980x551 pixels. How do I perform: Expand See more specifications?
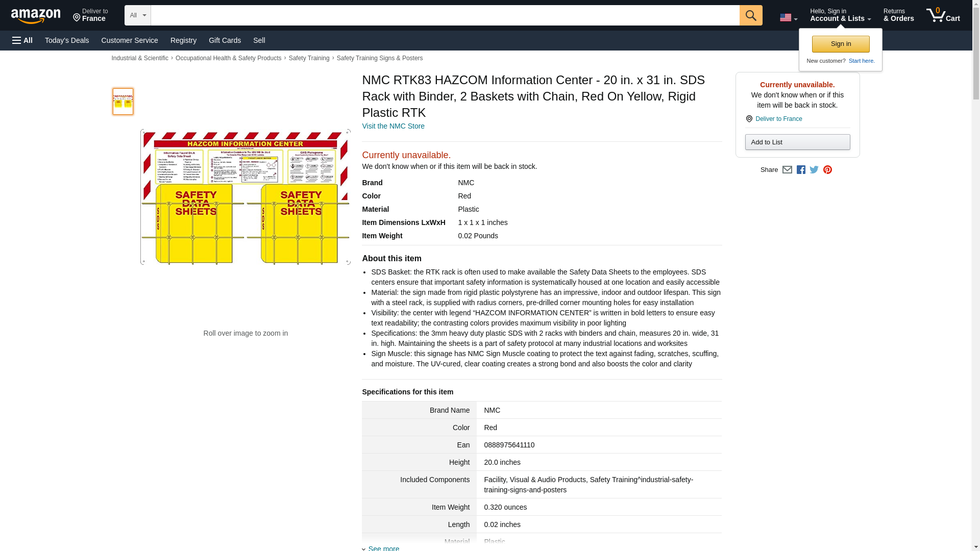pos(383,547)
